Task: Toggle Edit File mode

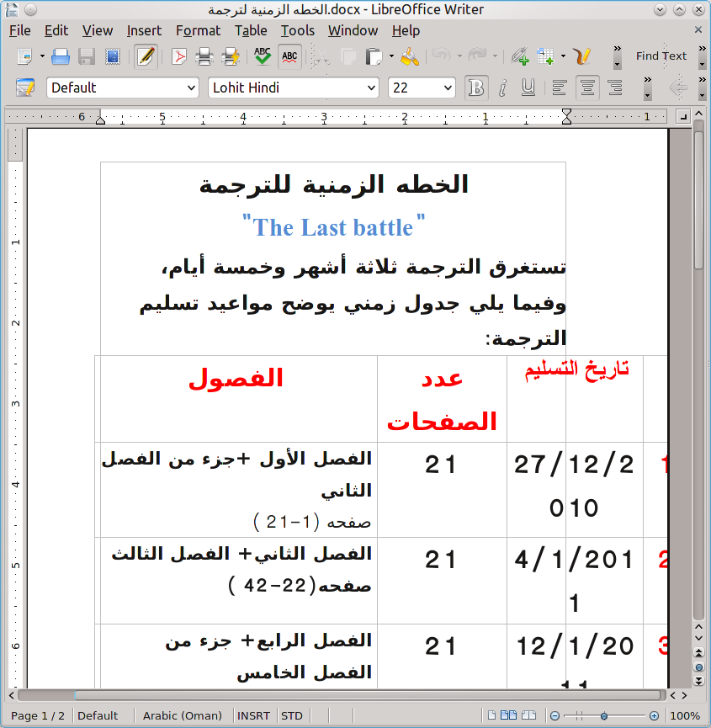Action: click(146, 56)
